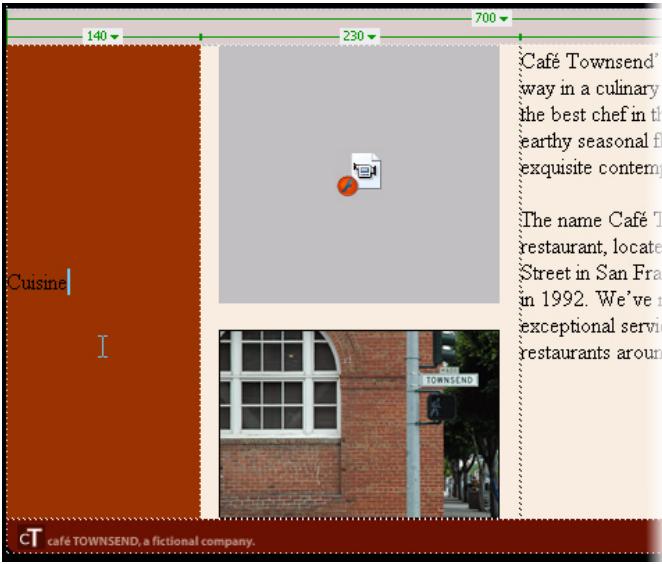Click the line starting restaurant, locate
The width and height of the screenshot is (662, 564).
pos(590,247)
